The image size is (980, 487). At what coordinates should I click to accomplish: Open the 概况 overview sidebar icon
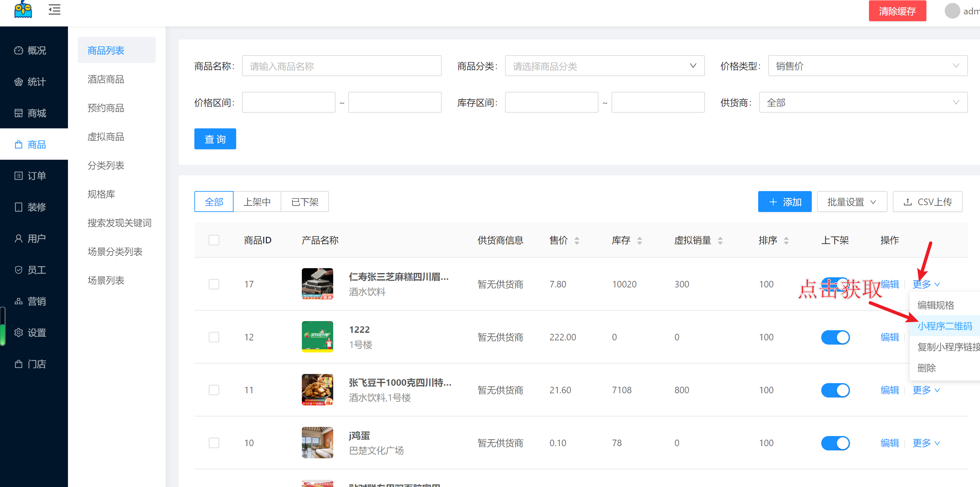[x=18, y=50]
